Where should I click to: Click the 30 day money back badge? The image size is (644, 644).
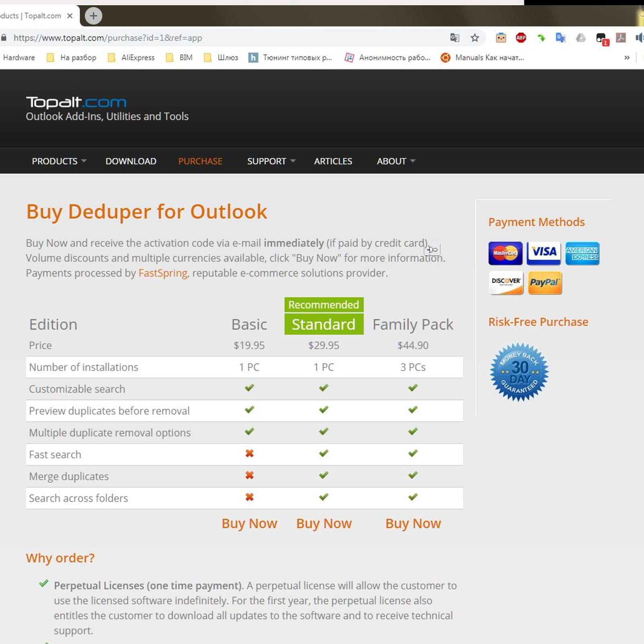[519, 372]
